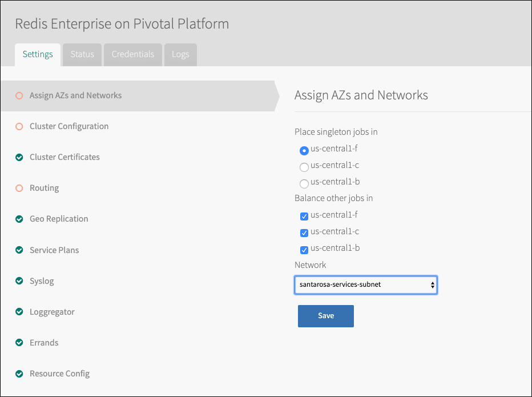Uncheck us-central1-f under Balance other jobs
532x397 pixels.
(304, 216)
